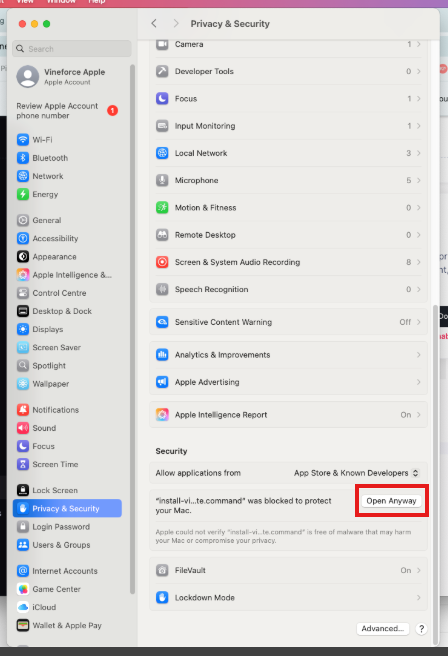Open Input Monitoring row

click(288, 126)
